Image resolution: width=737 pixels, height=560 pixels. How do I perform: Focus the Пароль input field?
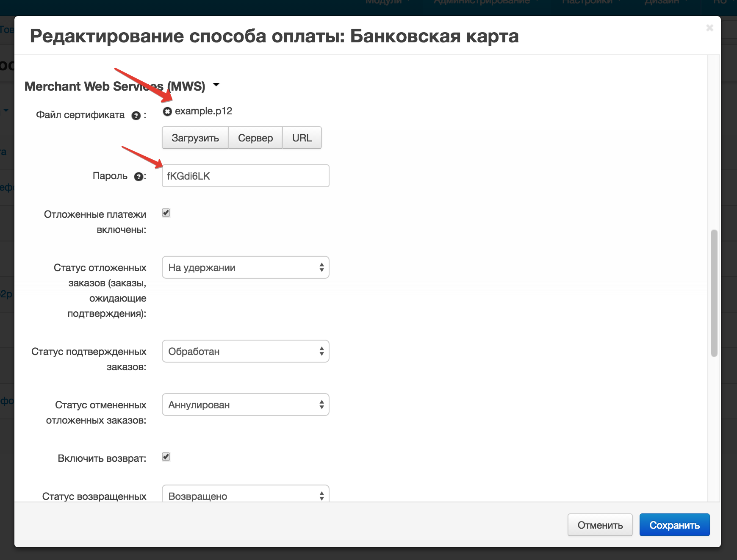(x=245, y=176)
